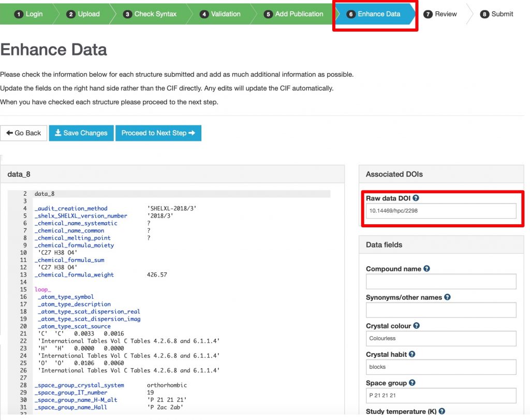Click the Crystal colour help icon
Image resolution: width=530 pixels, height=420 pixels.
click(416, 326)
